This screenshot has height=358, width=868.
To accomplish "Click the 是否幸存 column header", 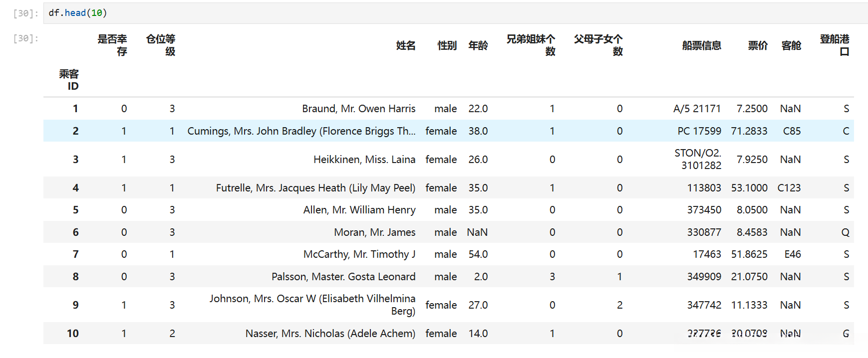I will (x=112, y=45).
